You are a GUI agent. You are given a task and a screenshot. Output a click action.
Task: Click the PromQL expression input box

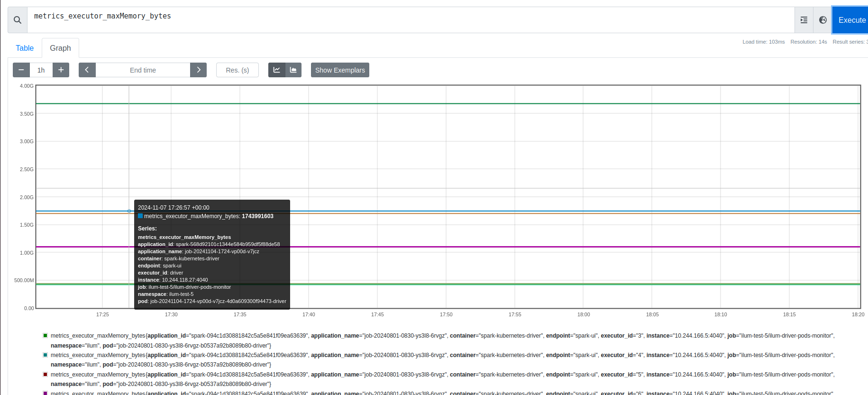408,20
